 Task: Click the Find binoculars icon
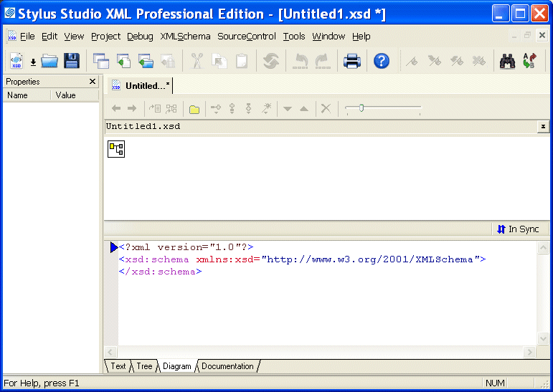508,62
